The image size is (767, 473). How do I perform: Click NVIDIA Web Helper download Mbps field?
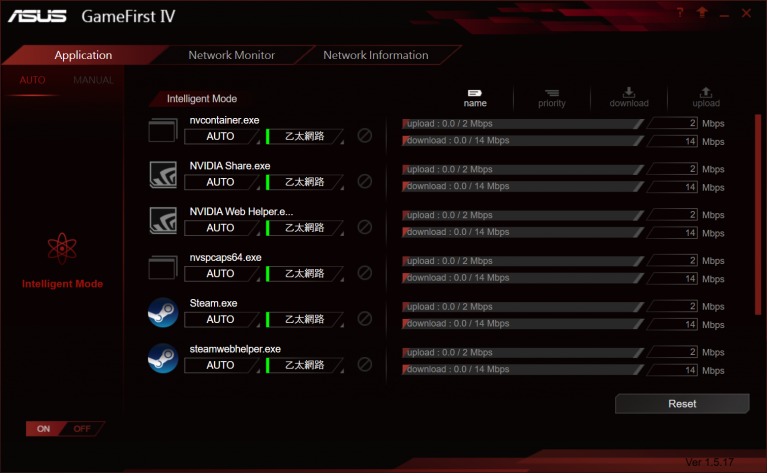[673, 233]
